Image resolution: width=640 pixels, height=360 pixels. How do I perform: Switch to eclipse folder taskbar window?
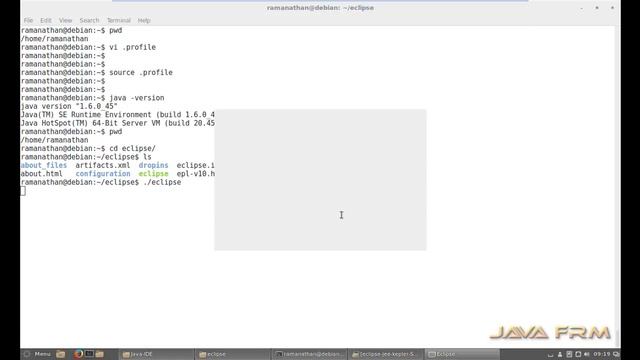(x=232, y=354)
